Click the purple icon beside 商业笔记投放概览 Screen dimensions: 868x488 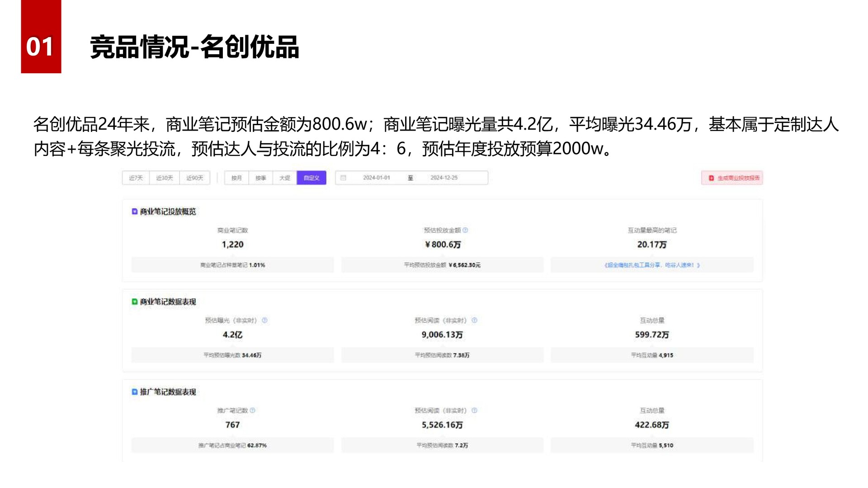click(x=135, y=211)
